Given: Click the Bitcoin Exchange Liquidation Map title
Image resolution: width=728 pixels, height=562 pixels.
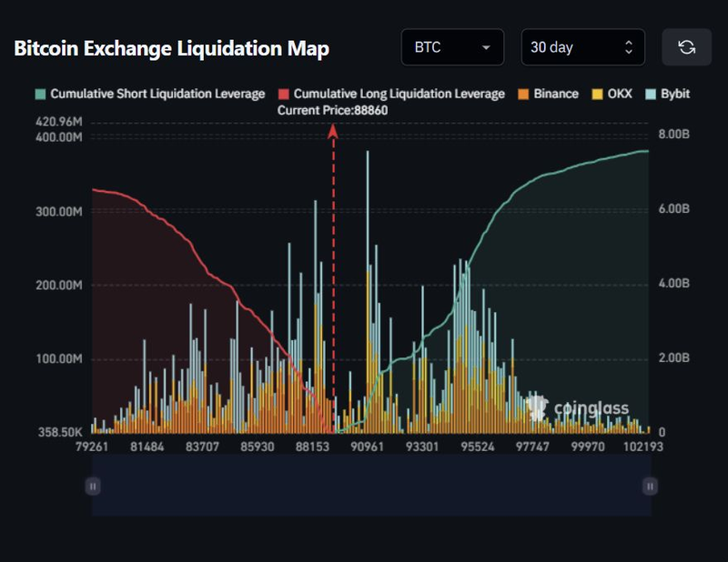Looking at the screenshot, I should pos(171,48).
